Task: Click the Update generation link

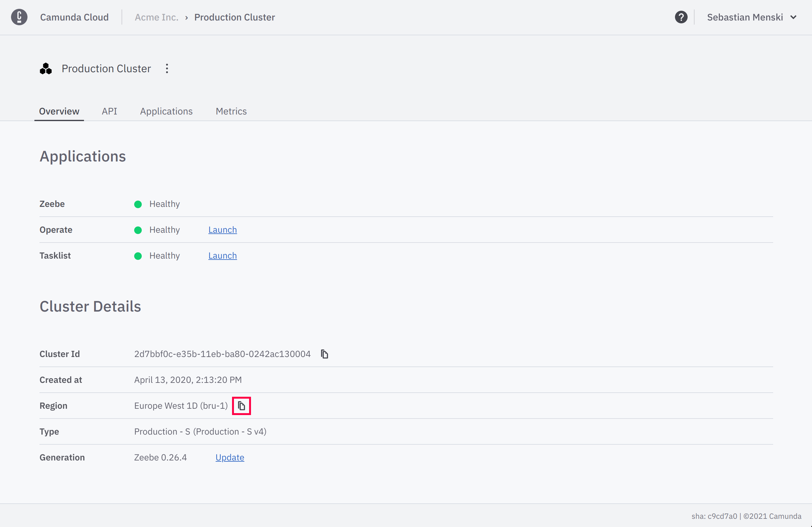Action: point(230,458)
